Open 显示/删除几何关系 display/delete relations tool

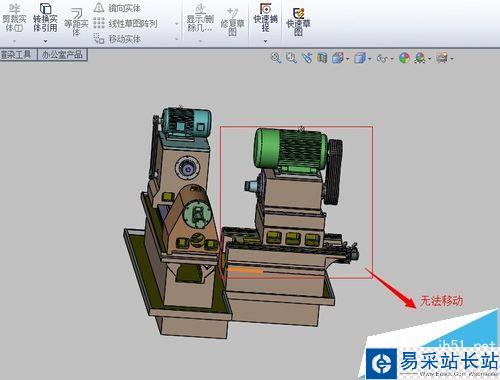click(200, 18)
